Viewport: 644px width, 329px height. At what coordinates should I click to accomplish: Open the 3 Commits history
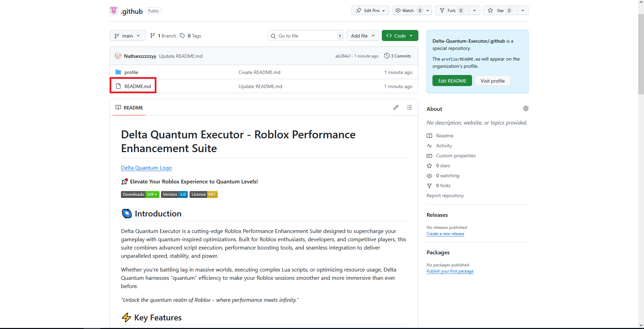[398, 56]
